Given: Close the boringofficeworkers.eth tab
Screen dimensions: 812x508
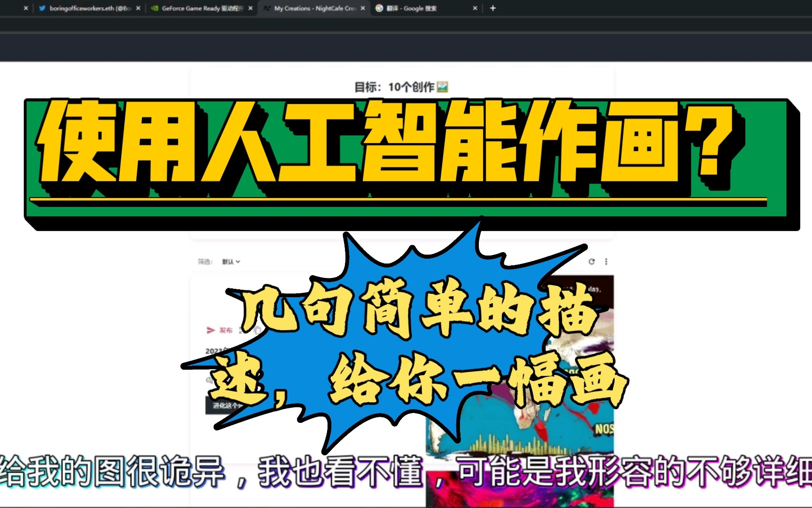Looking at the screenshot, I should (138, 8).
